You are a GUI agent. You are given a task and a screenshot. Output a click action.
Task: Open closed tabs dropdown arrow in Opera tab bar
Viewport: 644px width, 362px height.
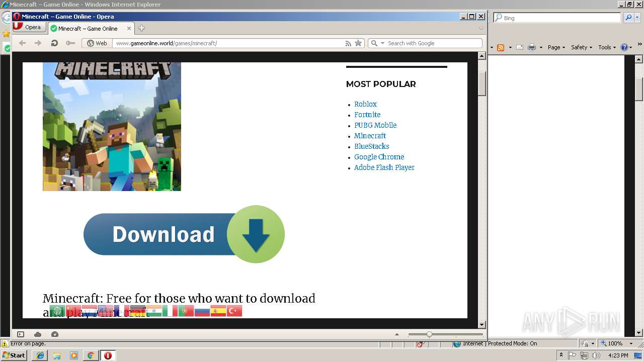(481, 28)
